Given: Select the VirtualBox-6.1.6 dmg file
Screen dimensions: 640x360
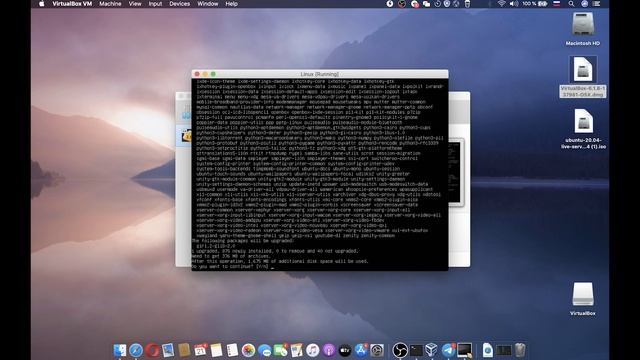Looking at the screenshot, I should (x=583, y=77).
